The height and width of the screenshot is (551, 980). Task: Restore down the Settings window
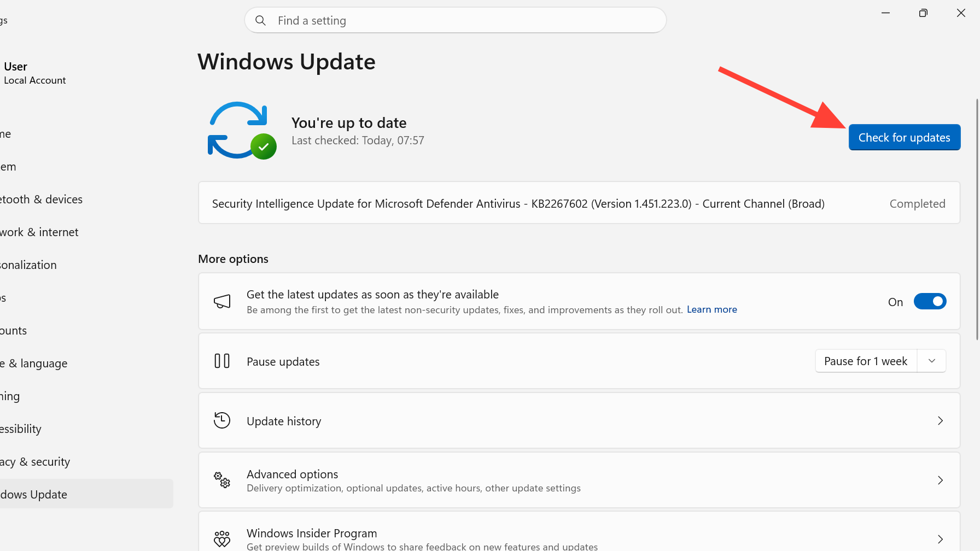(x=923, y=13)
